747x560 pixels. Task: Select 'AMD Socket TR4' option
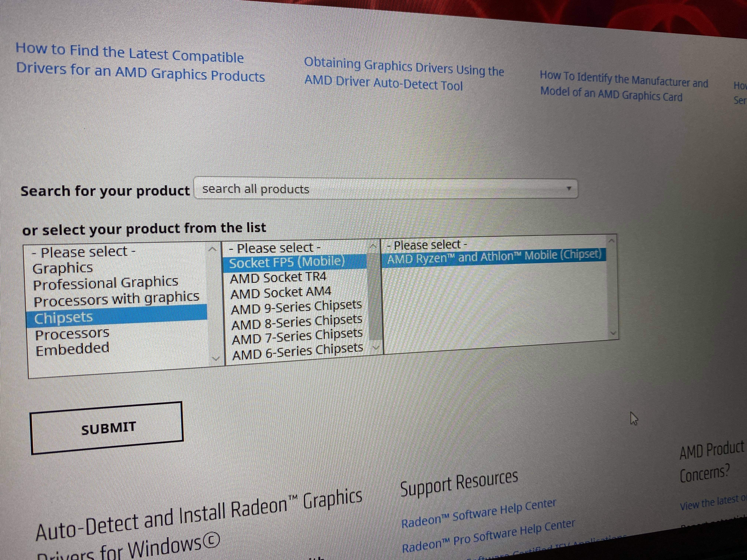coord(278,277)
